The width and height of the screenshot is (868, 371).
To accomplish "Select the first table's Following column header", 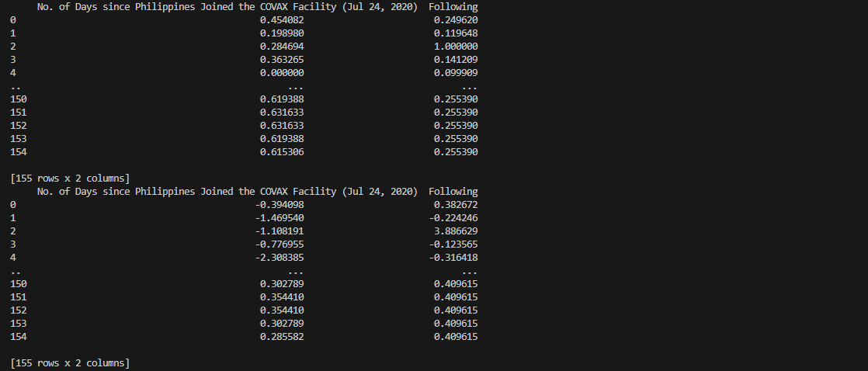I will pyautogui.click(x=453, y=7).
